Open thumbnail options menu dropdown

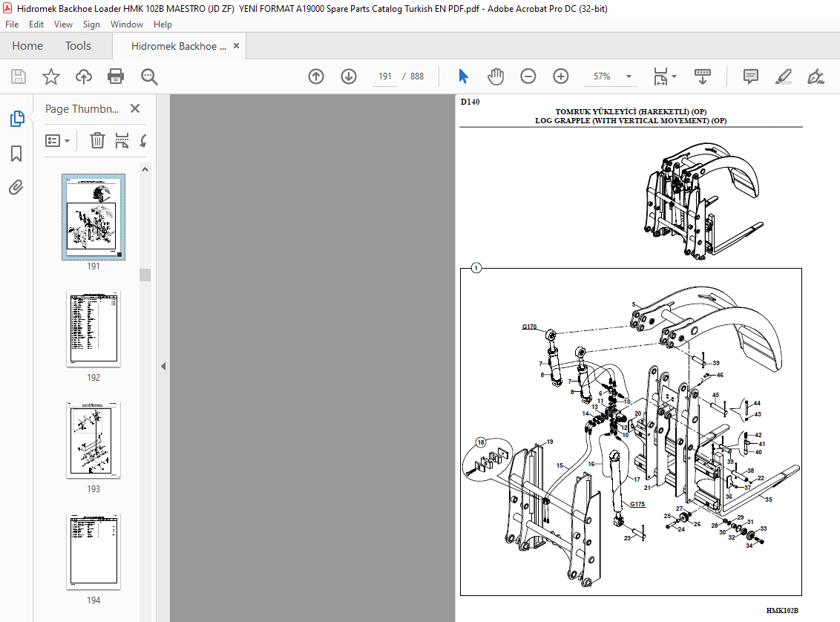point(58,141)
